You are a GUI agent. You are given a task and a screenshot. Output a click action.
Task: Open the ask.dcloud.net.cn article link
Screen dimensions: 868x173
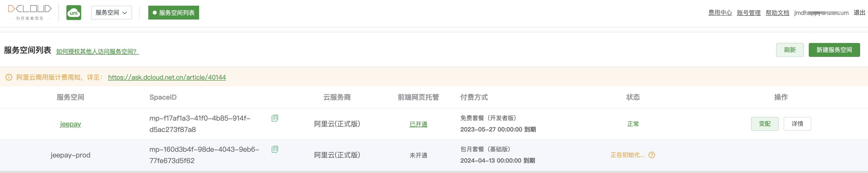pyautogui.click(x=167, y=78)
